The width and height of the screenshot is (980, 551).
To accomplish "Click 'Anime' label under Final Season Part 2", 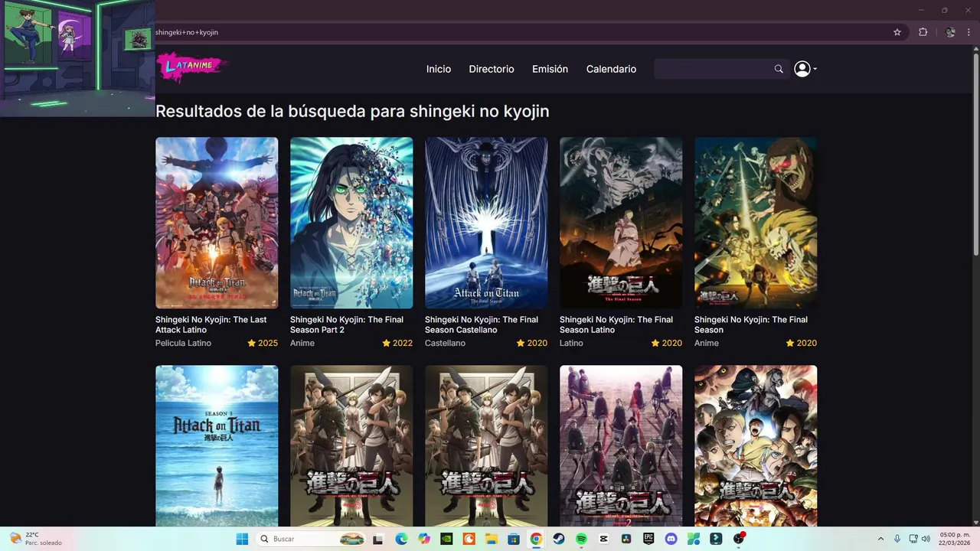I will point(302,343).
